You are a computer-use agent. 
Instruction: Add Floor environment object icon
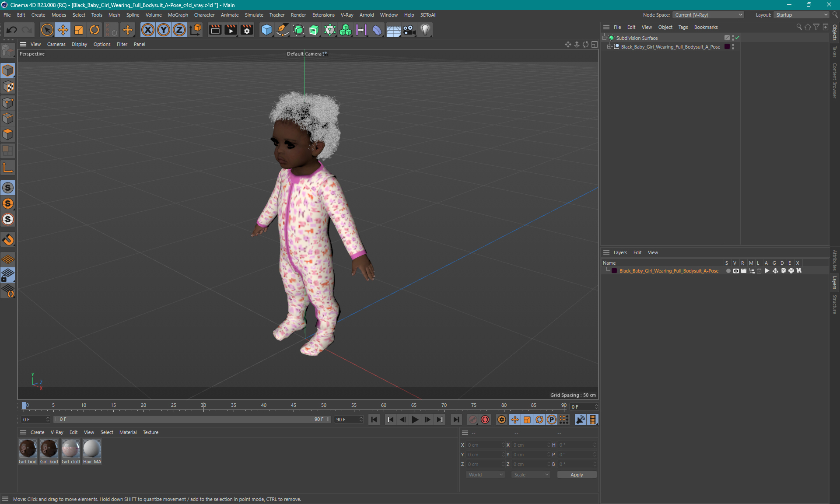[393, 30]
